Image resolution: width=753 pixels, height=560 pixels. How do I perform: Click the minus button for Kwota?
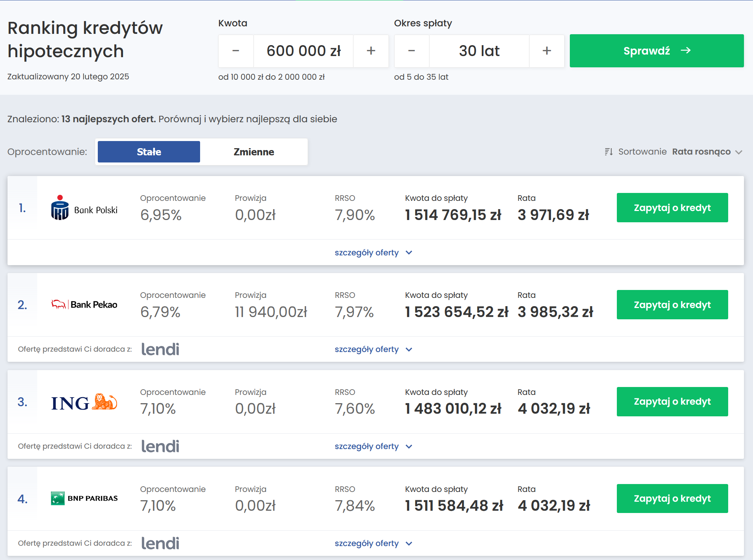[236, 51]
